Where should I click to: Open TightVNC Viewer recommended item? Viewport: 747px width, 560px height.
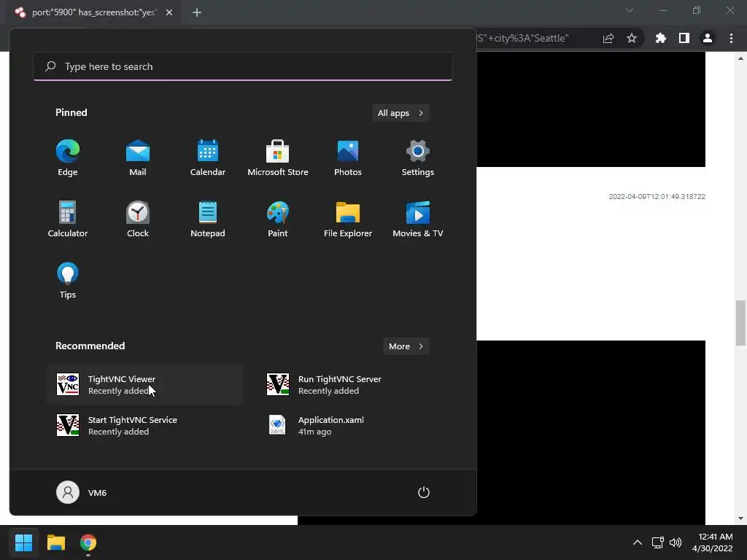coord(145,385)
